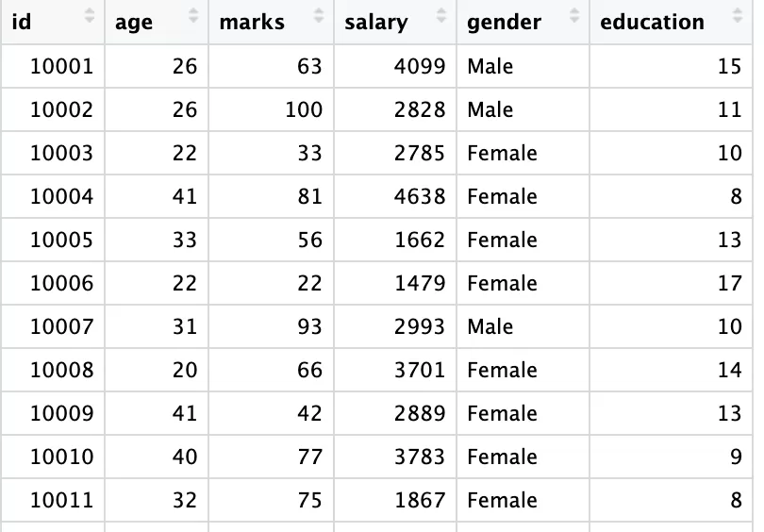
Task: Select marks value 100 in row 10002
Action: click(x=304, y=109)
